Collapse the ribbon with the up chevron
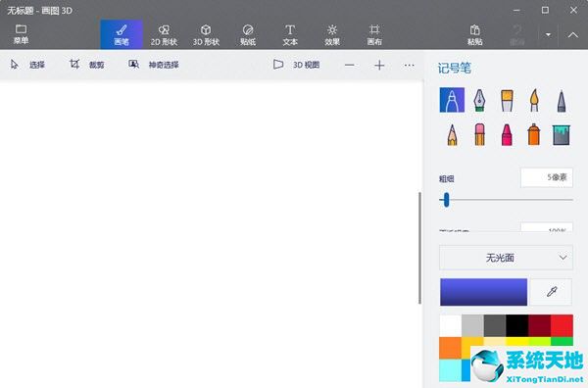Image resolution: width=588 pixels, height=388 pixels. pos(572,35)
